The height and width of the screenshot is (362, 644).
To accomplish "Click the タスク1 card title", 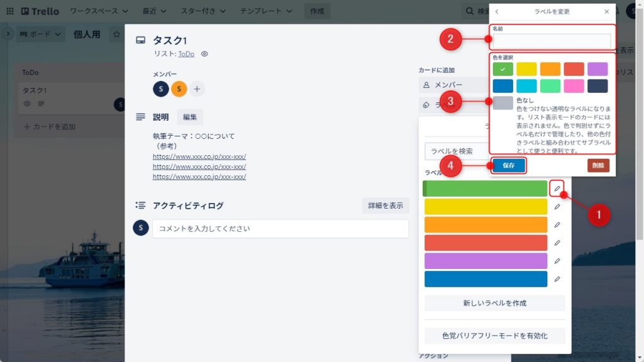I will [x=170, y=40].
